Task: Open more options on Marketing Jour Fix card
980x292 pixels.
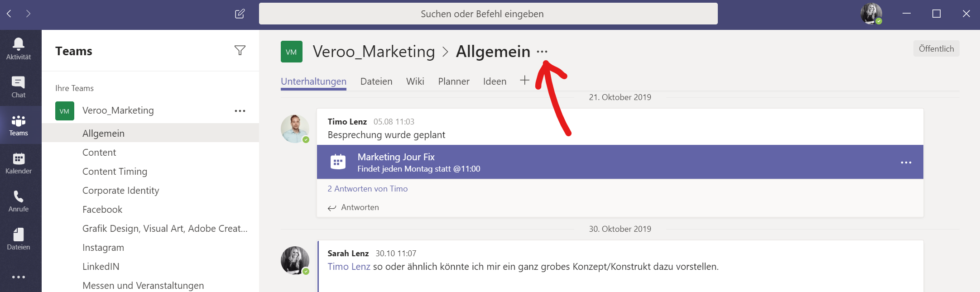Action: tap(906, 163)
